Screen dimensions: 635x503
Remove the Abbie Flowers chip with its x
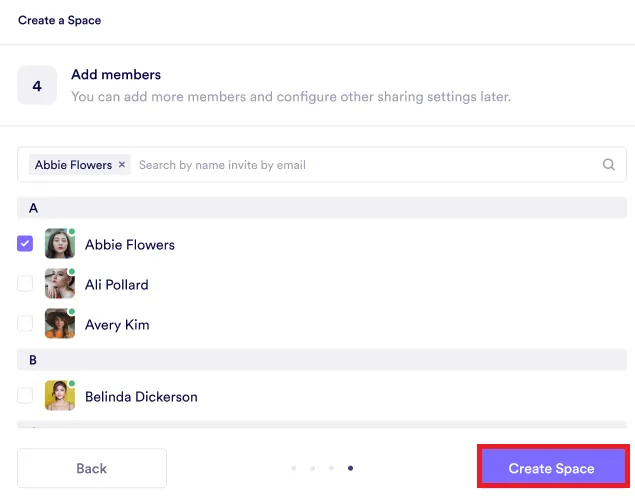point(122,165)
